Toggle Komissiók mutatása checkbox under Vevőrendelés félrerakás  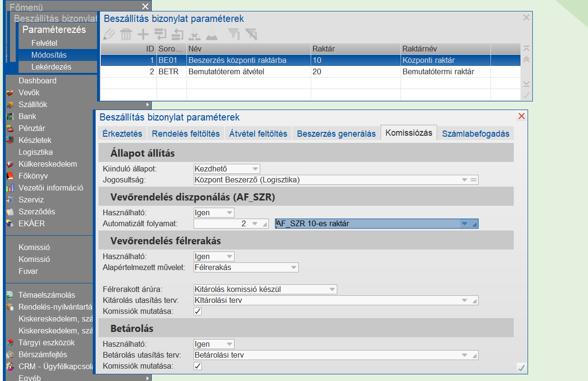point(198,311)
